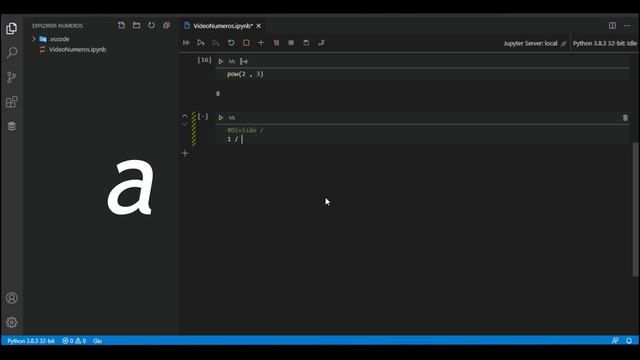The width and height of the screenshot is (640, 360).
Task: Open the database view in activity bar
Action: pos(11,126)
